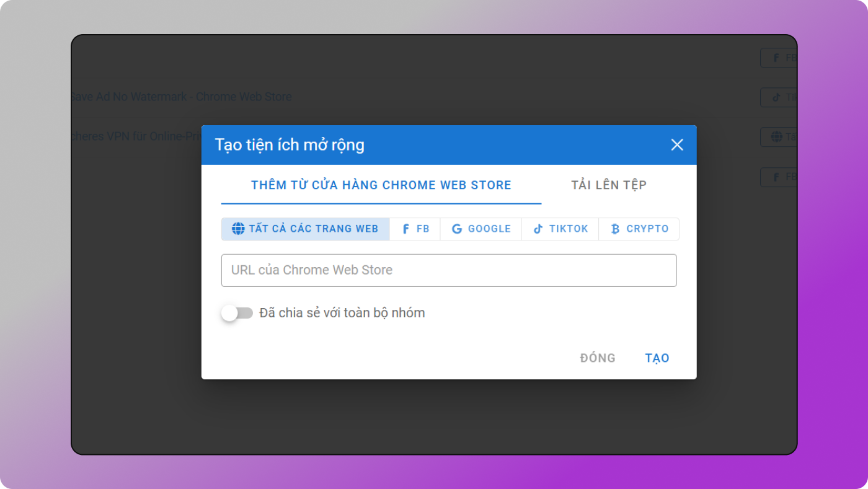The width and height of the screenshot is (868, 489).
Task: Enable the share with whole group switch
Action: coord(237,313)
